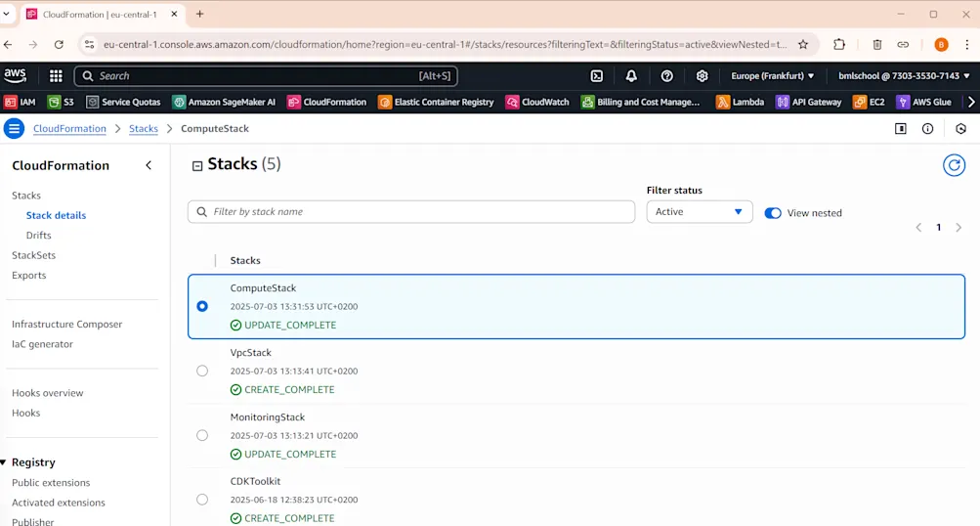Open browser extensions puzzle icon
Image resolution: width=980 pixels, height=526 pixels.
pyautogui.click(x=839, y=44)
